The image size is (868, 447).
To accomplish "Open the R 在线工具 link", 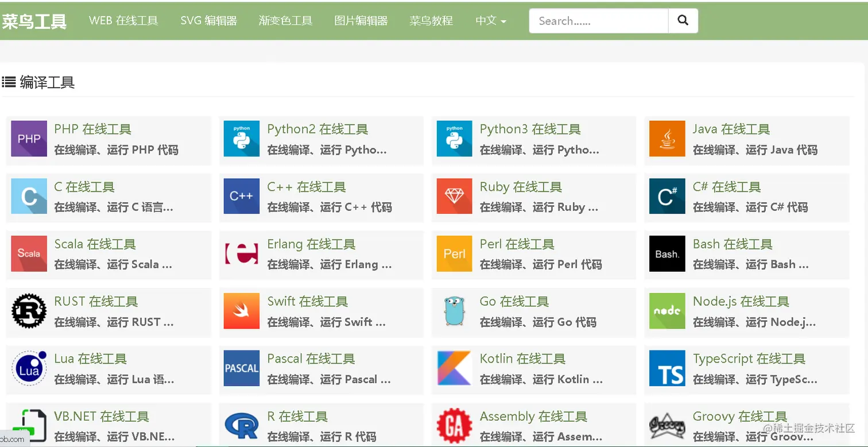I will [x=297, y=417].
